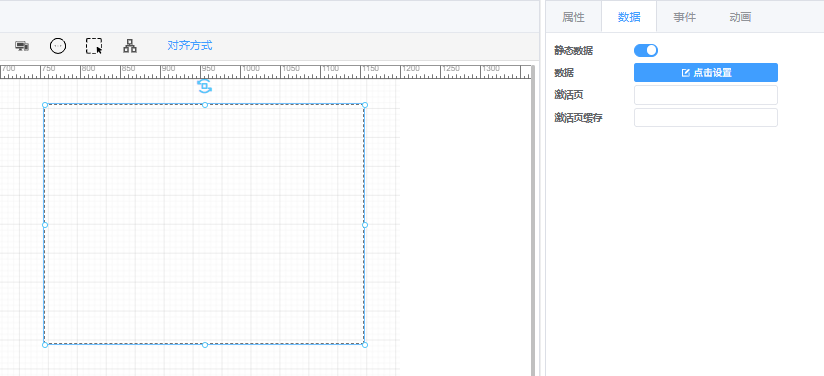
Task: Click the top-left resize handle of selection
Action: (x=45, y=105)
